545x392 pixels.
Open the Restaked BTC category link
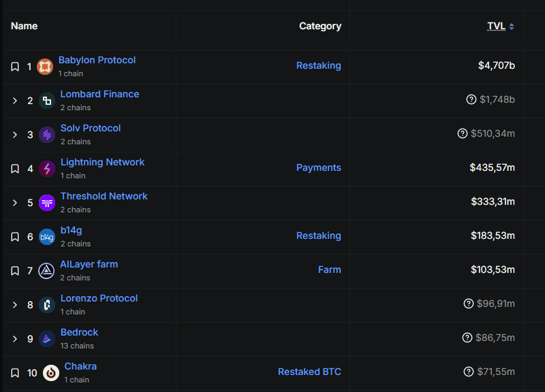pos(309,372)
